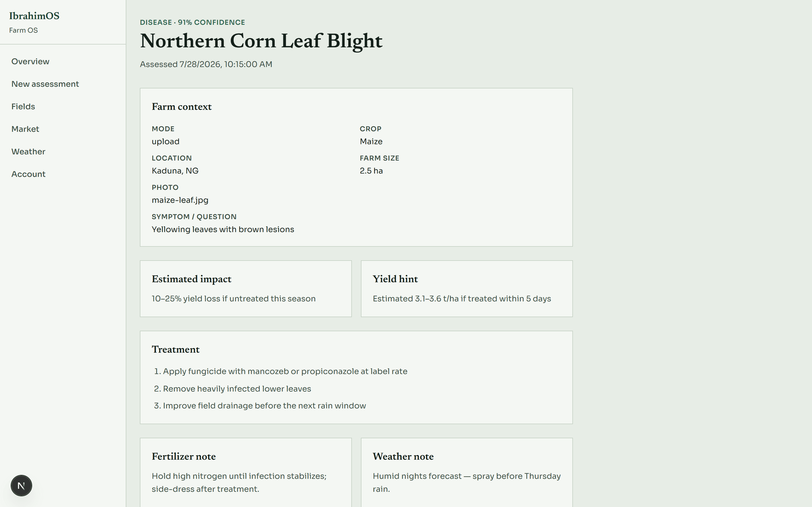Open the Account page
The height and width of the screenshot is (507, 812).
click(x=28, y=174)
